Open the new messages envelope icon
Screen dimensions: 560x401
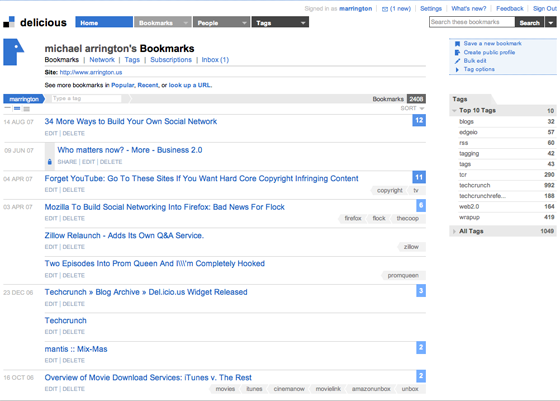click(x=385, y=9)
